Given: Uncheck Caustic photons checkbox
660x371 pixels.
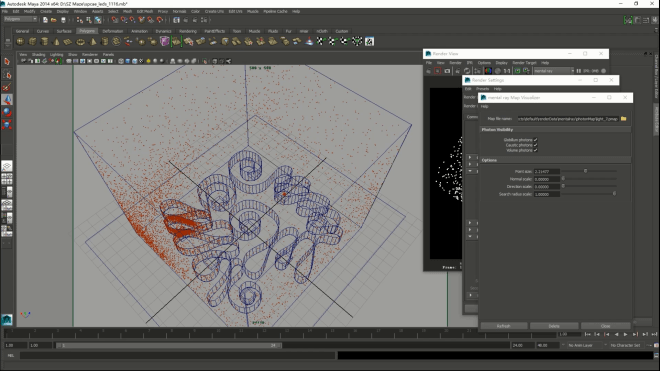Looking at the screenshot, I should click(535, 145).
